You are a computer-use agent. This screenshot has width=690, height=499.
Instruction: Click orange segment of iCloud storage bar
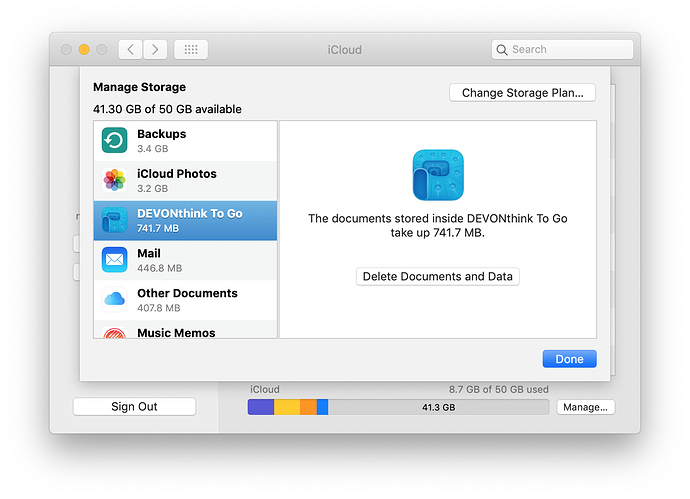308,407
